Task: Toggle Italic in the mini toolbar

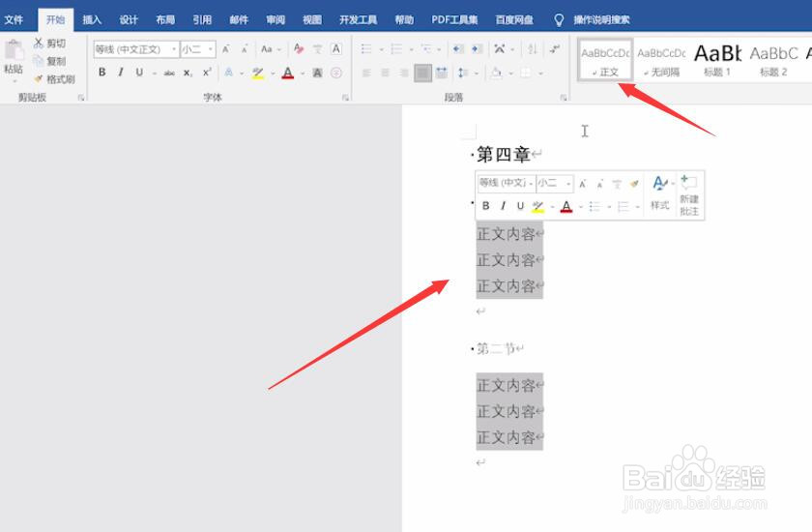Action: click(503, 206)
